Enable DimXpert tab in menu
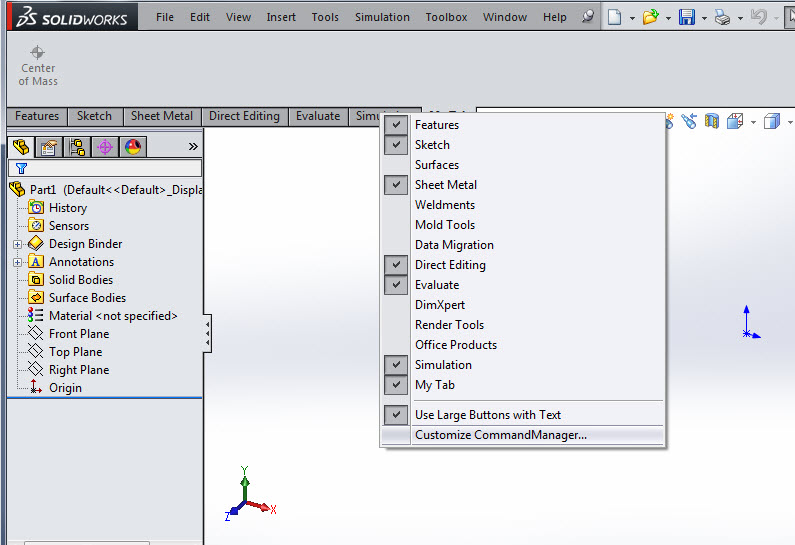Screen dimensions: 795x545 point(522,305)
